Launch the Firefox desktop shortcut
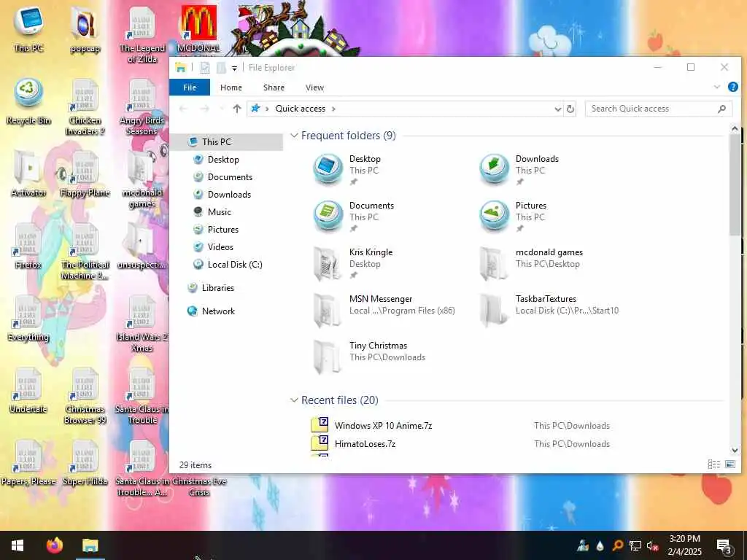The height and width of the screenshot is (560, 747). (x=28, y=246)
